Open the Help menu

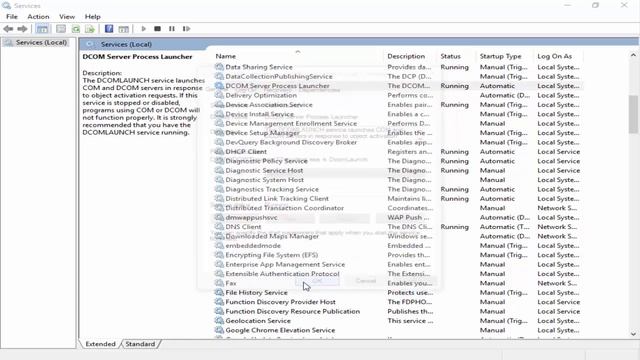93,17
